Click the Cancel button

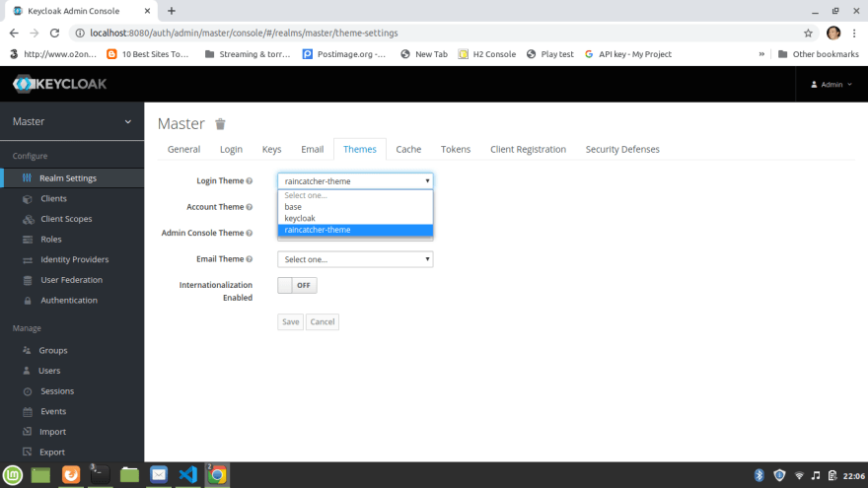(x=323, y=322)
